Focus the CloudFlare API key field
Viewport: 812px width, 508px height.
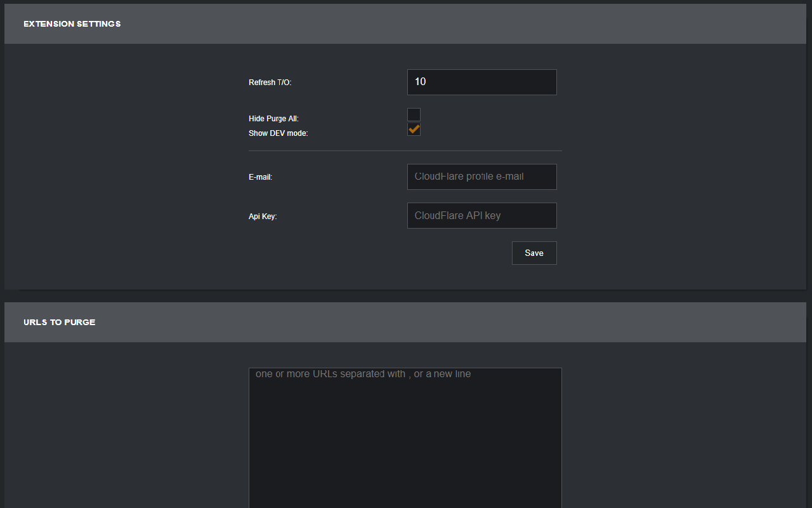tap(481, 215)
